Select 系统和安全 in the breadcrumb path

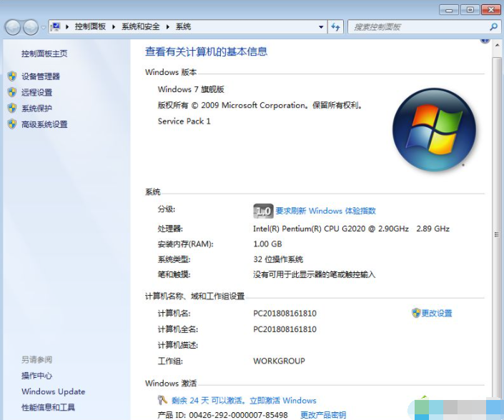[x=140, y=27]
